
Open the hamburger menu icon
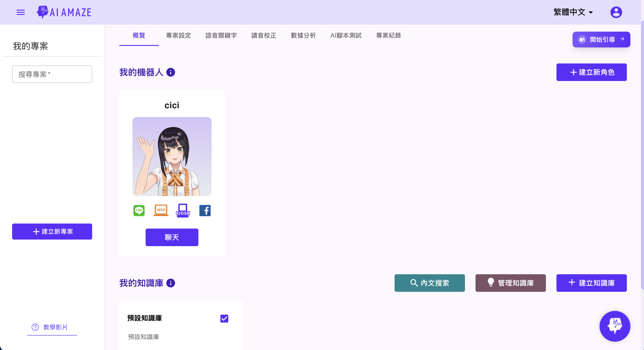tap(20, 12)
